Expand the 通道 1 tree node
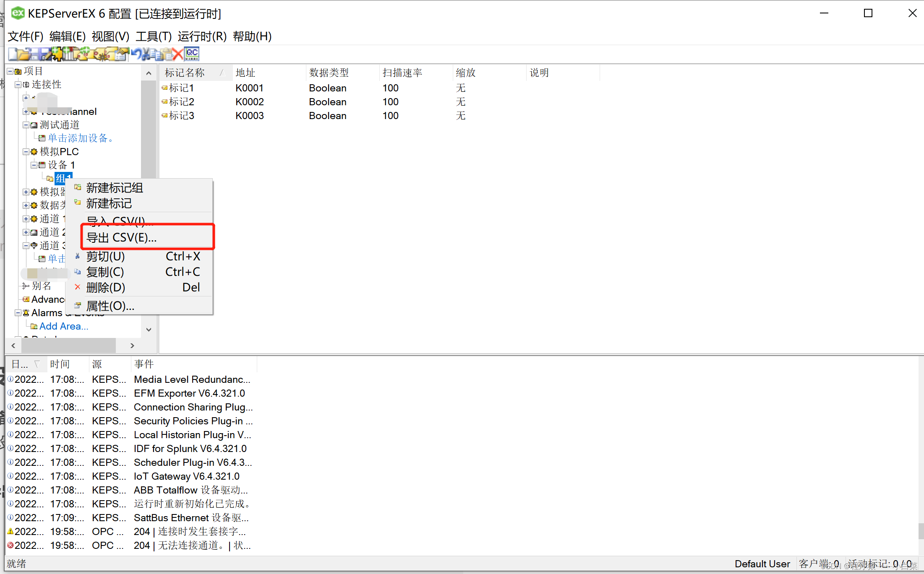924x574 pixels. (26, 219)
